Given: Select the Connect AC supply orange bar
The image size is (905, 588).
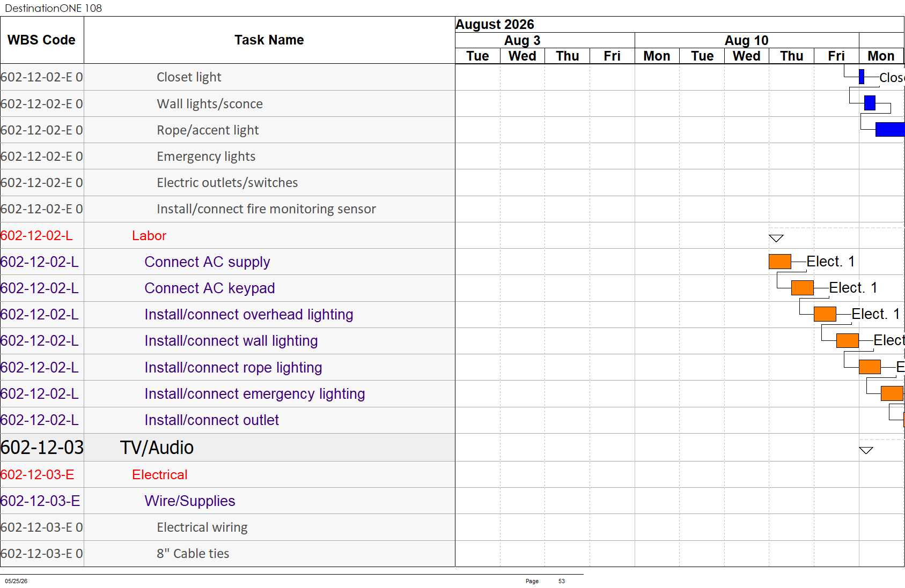Looking at the screenshot, I should click(x=780, y=262).
